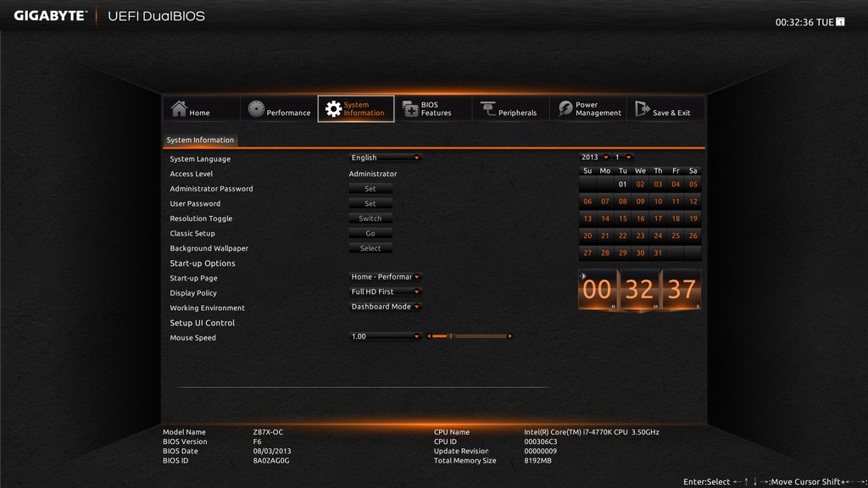Viewport: 868px width, 488px height.
Task: Click the Resolution Toggle Switch button
Action: click(370, 219)
